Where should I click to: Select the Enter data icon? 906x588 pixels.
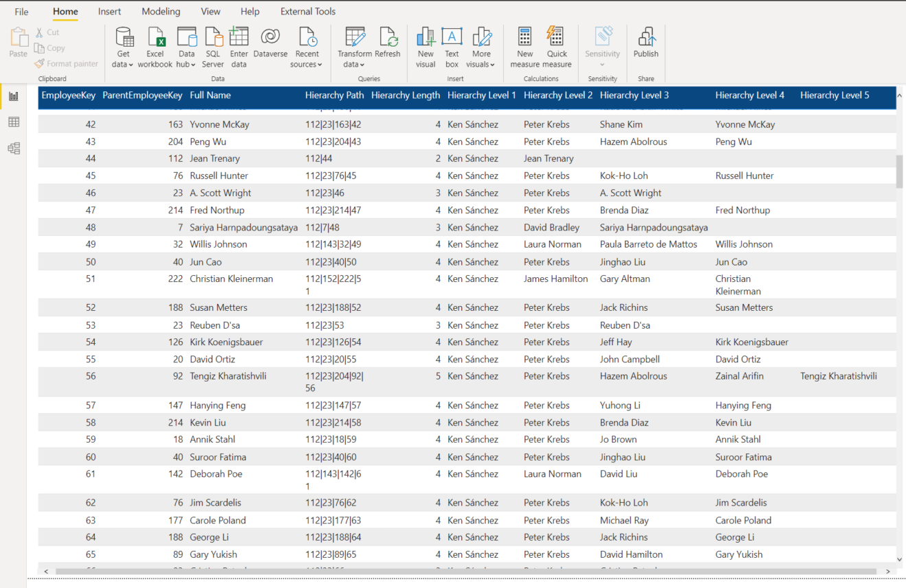click(x=239, y=38)
